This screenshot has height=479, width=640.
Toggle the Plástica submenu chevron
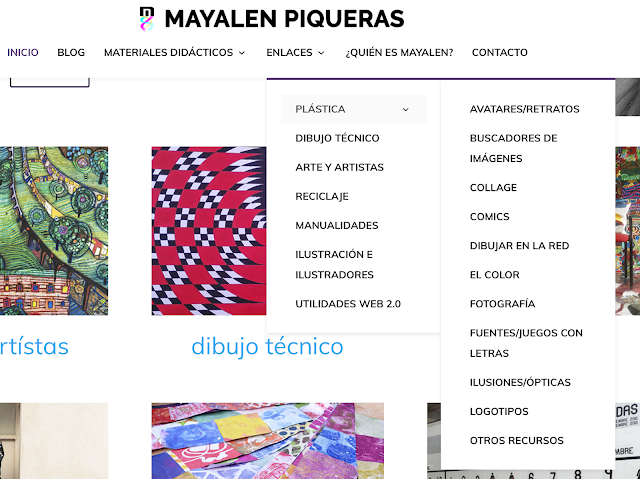(x=405, y=109)
